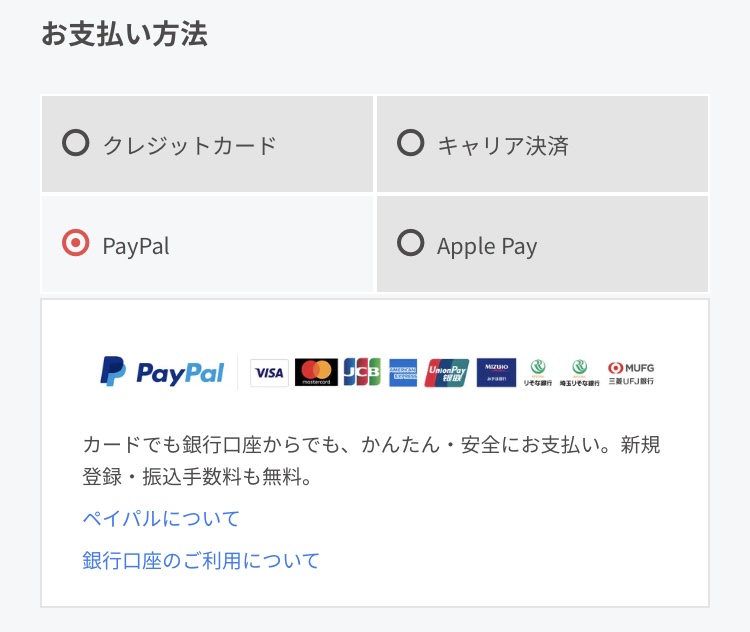Click the PayPal description paragraph
Screen dimensions: 750x632
(x=371, y=461)
